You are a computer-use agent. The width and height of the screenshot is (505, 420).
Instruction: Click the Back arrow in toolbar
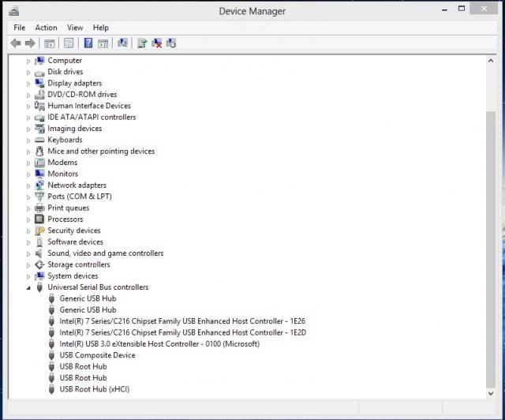point(15,43)
